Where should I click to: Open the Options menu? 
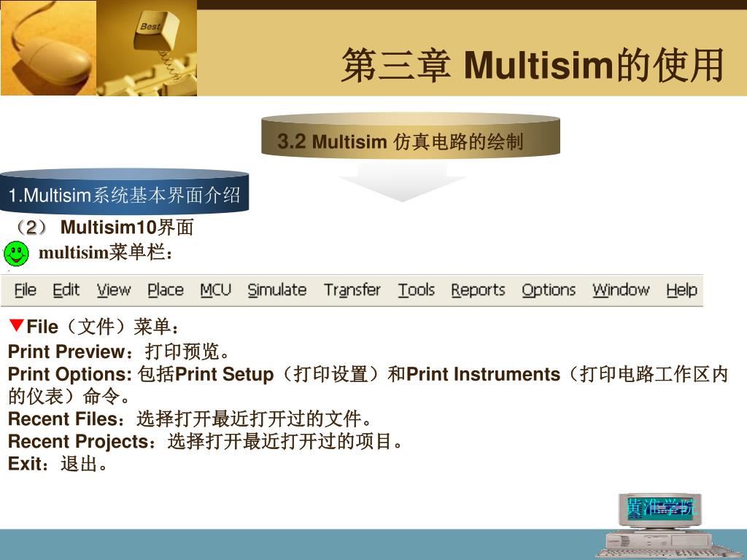(x=549, y=290)
